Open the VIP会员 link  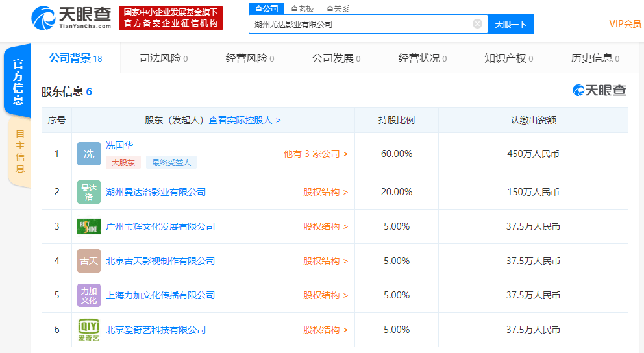[625, 24]
